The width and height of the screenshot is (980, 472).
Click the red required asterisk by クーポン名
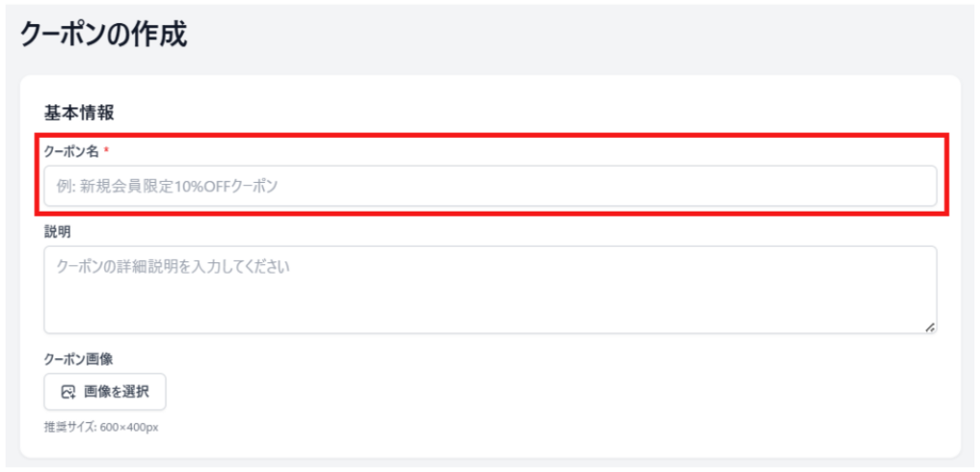point(106,151)
